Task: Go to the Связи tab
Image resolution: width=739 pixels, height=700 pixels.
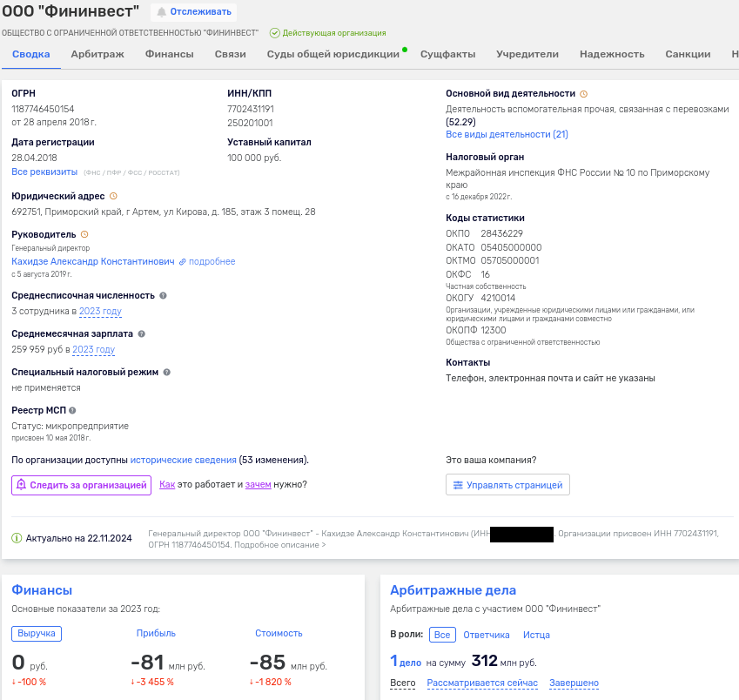Action: (231, 54)
